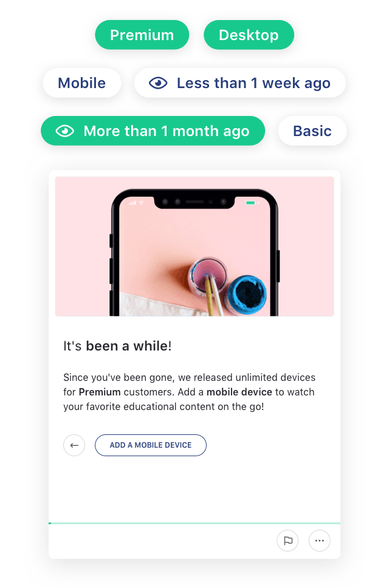Image resolution: width=389 pixels, height=588 pixels.
Task: Click the pink phone illustration image
Action: pos(194,247)
